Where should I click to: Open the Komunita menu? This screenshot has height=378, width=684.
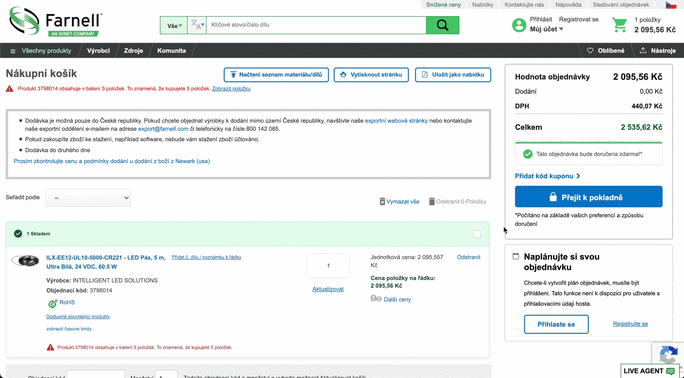tap(171, 51)
